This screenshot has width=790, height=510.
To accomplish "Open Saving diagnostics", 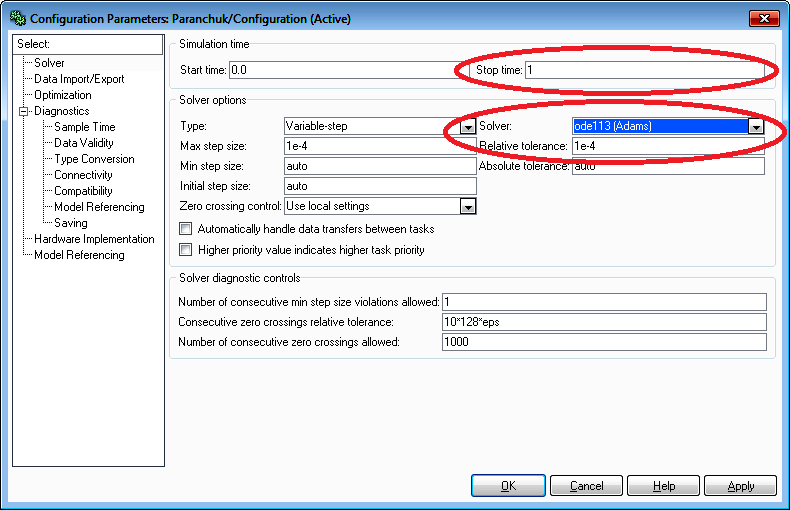I will 71,223.
